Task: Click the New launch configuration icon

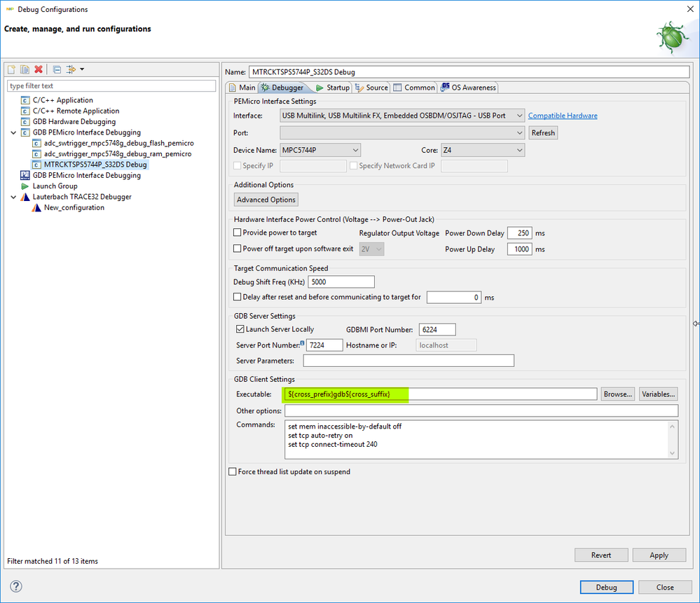Action: click(12, 69)
